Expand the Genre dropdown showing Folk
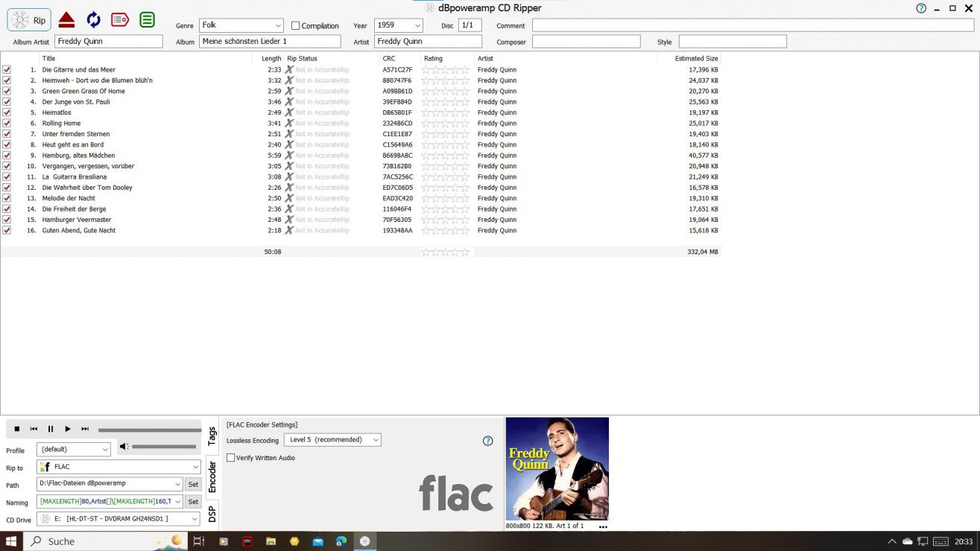This screenshot has width=980, height=551. click(x=278, y=26)
